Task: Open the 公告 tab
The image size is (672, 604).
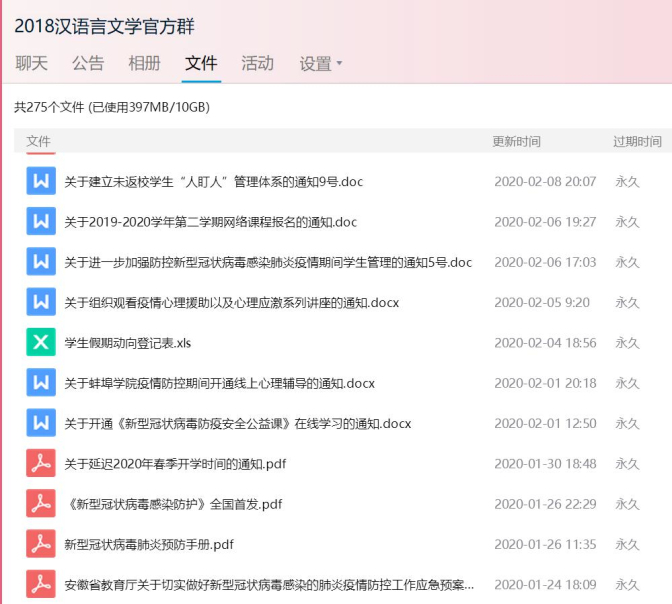Action: click(88, 64)
